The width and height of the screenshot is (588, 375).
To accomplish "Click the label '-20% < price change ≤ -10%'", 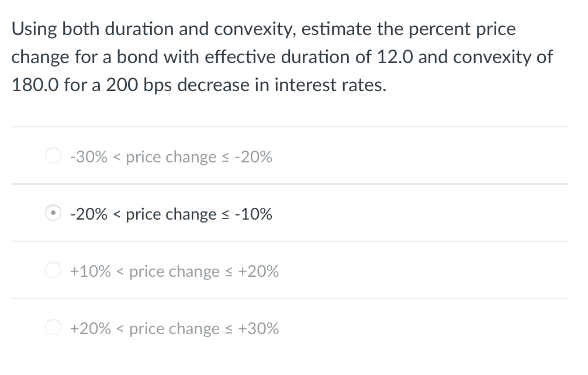I will 171,214.
